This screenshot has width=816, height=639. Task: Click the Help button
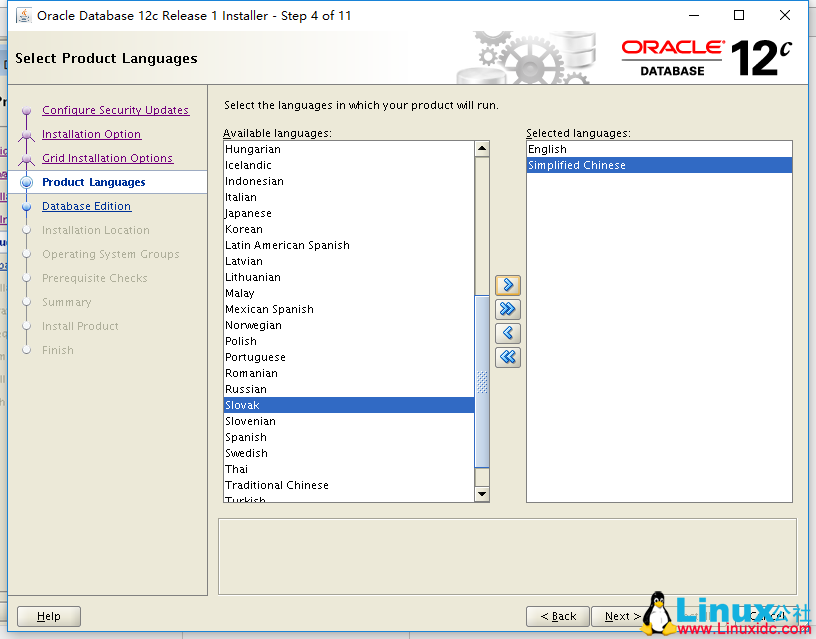click(x=48, y=616)
